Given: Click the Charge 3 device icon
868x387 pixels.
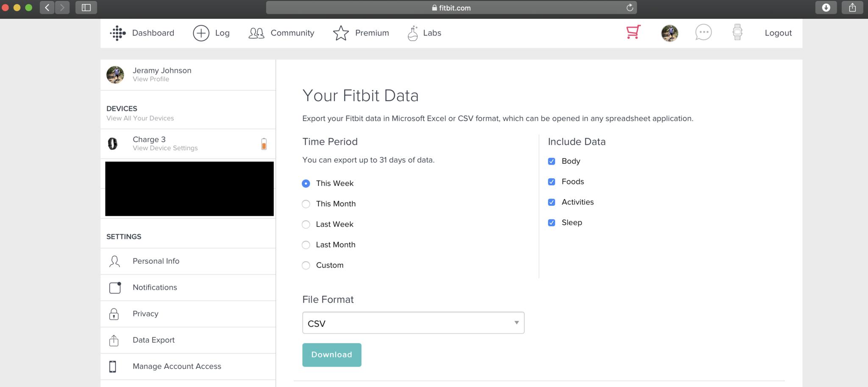Looking at the screenshot, I should click(113, 144).
